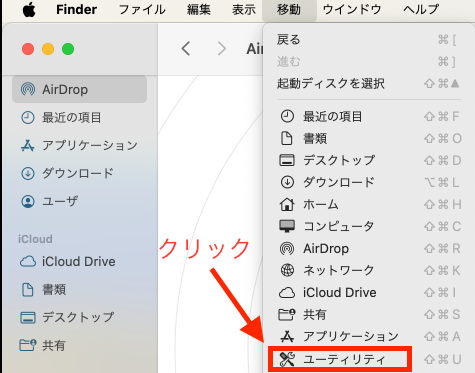
Task: Open ユーザ person icon in sidebar
Action: [x=28, y=201]
